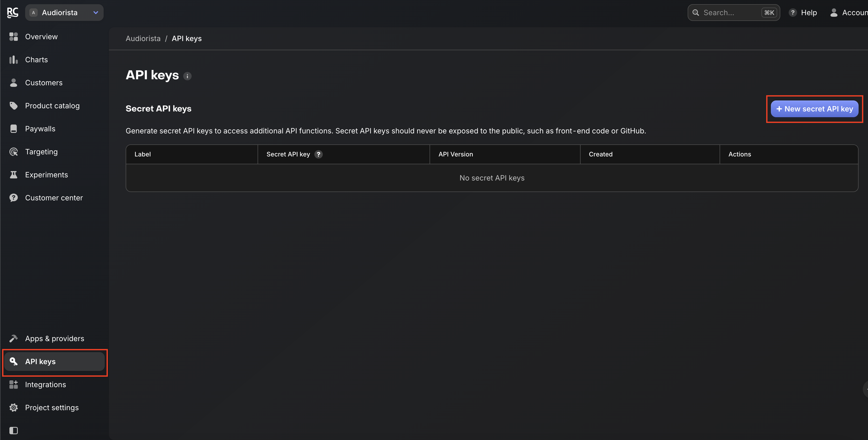Click the Project settings gear icon
Viewport: 868px width, 440px height.
tap(13, 407)
